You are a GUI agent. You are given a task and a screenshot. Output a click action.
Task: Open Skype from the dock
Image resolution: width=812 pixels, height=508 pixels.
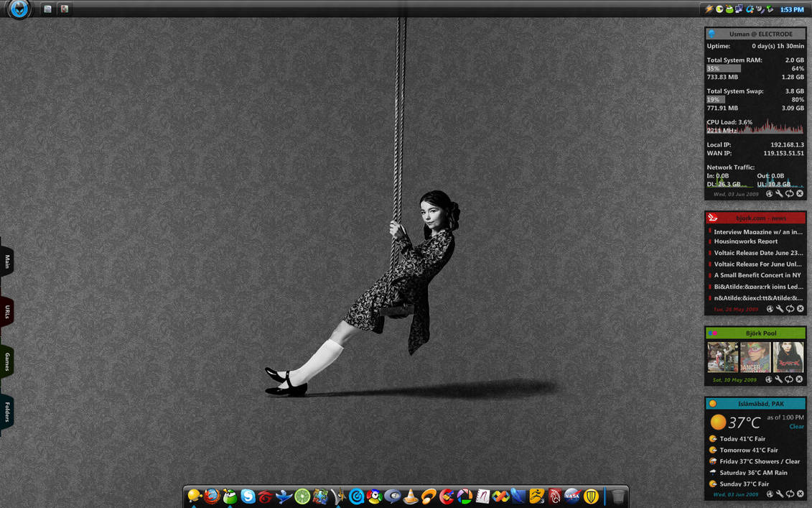pos(246,497)
